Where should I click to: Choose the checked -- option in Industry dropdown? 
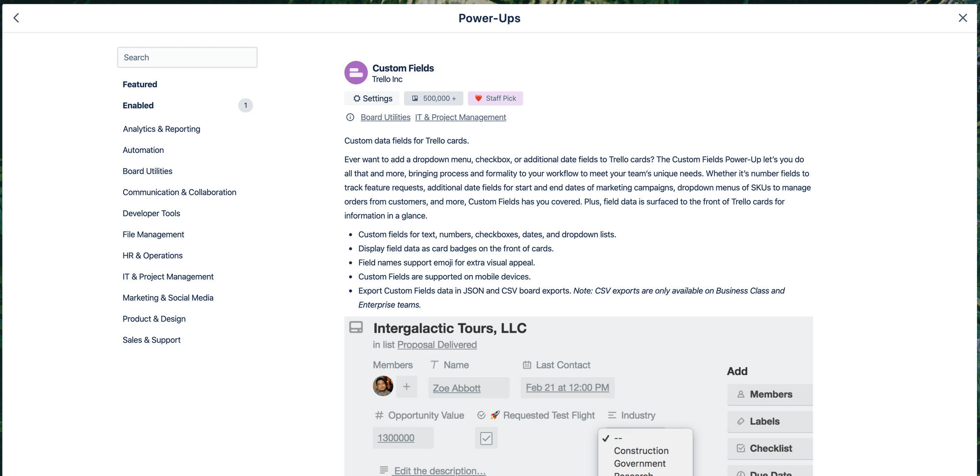click(x=645, y=438)
